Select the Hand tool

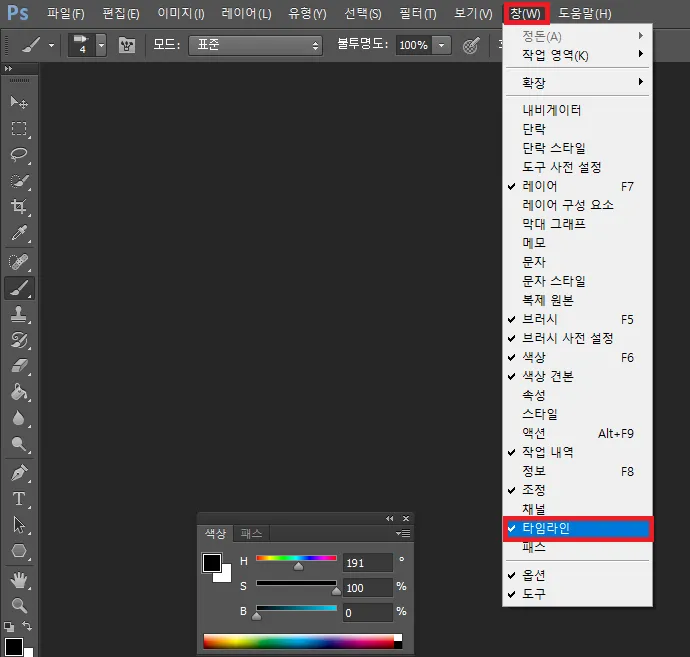(19, 580)
